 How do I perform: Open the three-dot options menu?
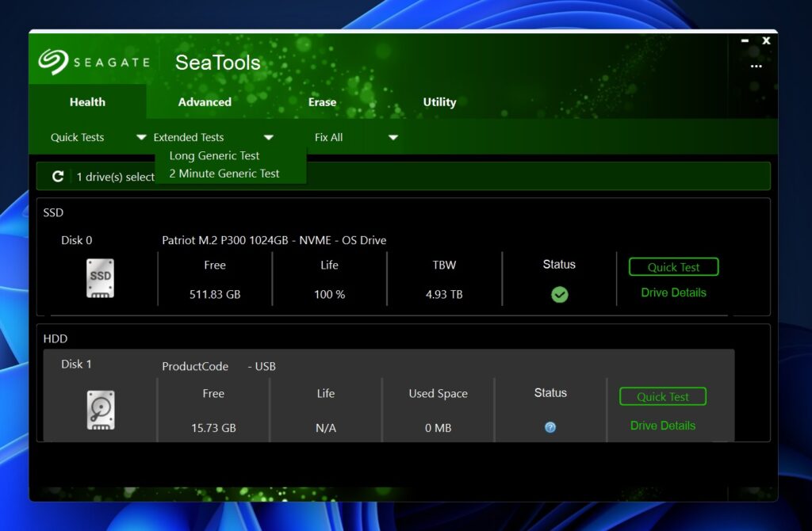click(x=755, y=67)
